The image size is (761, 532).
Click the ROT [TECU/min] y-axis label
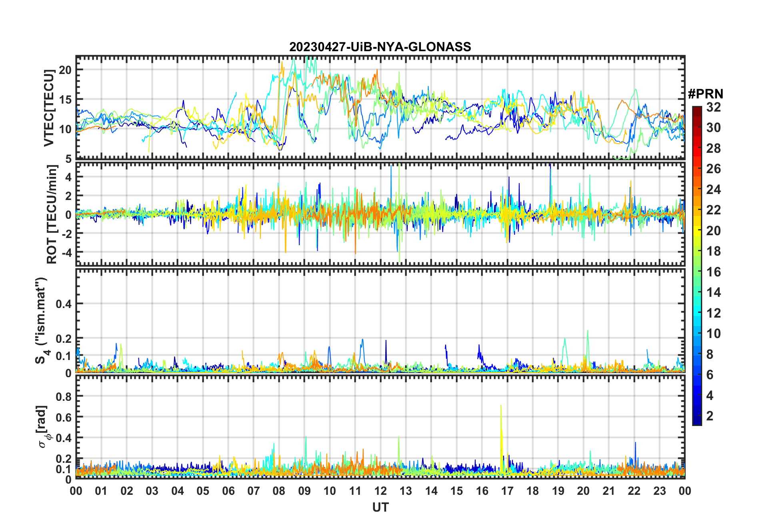coord(52,214)
